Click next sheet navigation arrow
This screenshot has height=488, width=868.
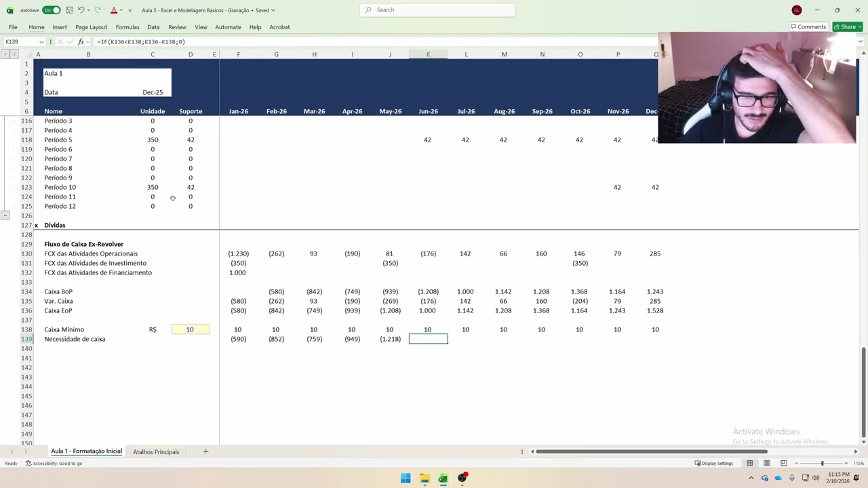tap(26, 451)
